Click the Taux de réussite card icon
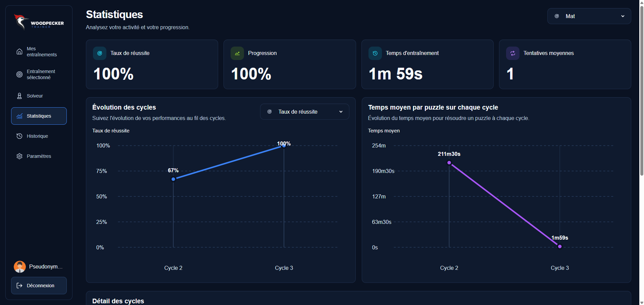The width and height of the screenshot is (644, 305). 100,53
